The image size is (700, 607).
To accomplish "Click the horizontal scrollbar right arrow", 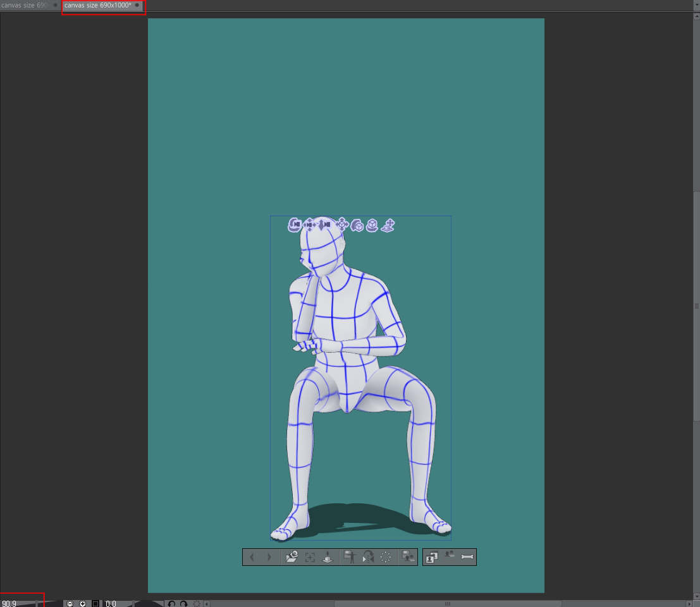I will coord(689,604).
